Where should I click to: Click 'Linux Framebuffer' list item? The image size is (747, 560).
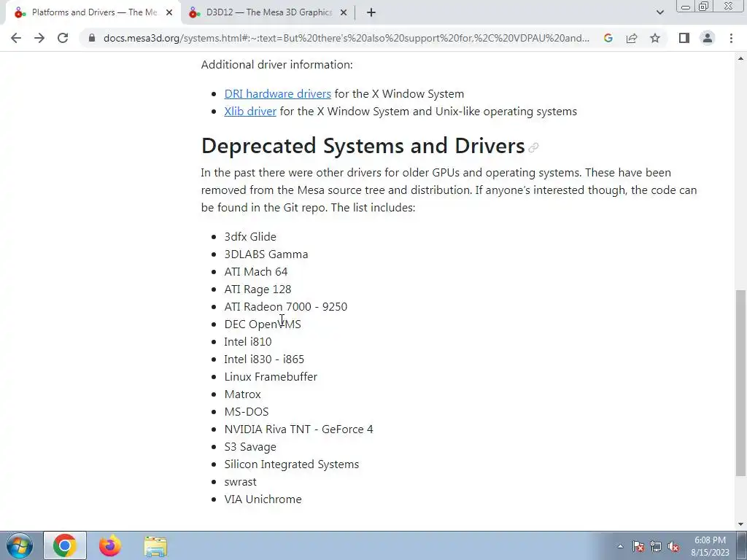[x=271, y=377]
